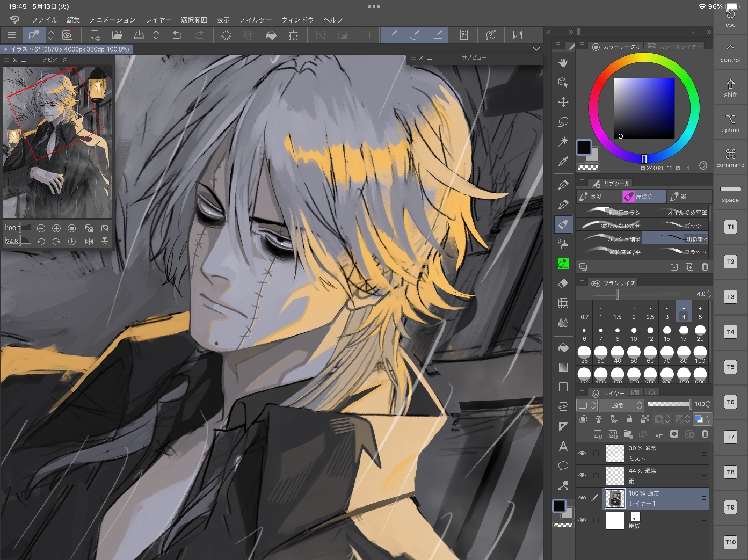Create a new raster layer
748x560 pixels.
pyautogui.click(x=597, y=434)
